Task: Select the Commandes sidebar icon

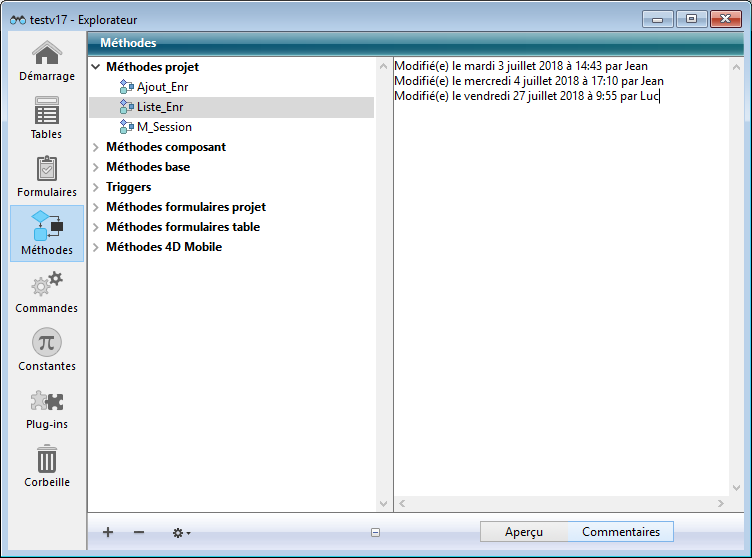Action: click(46, 292)
